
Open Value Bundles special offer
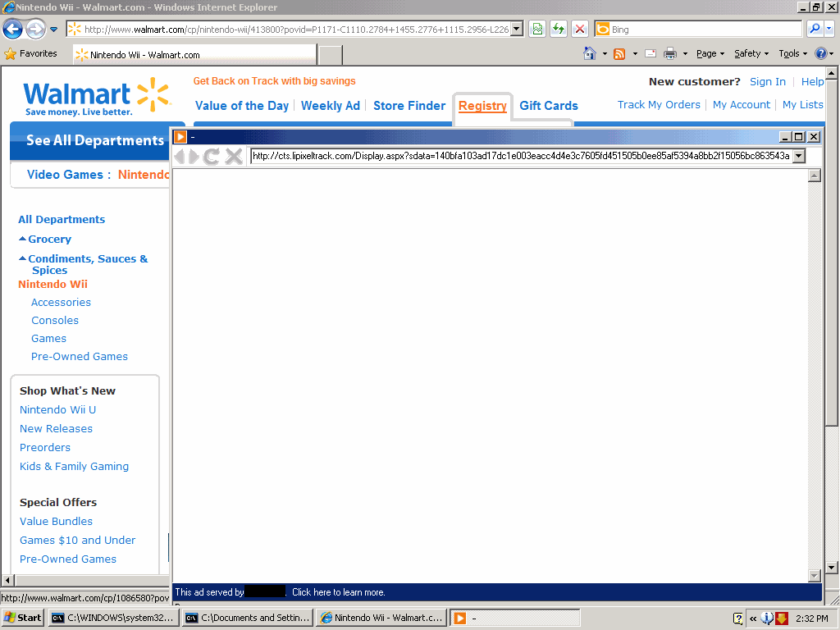pyautogui.click(x=57, y=521)
